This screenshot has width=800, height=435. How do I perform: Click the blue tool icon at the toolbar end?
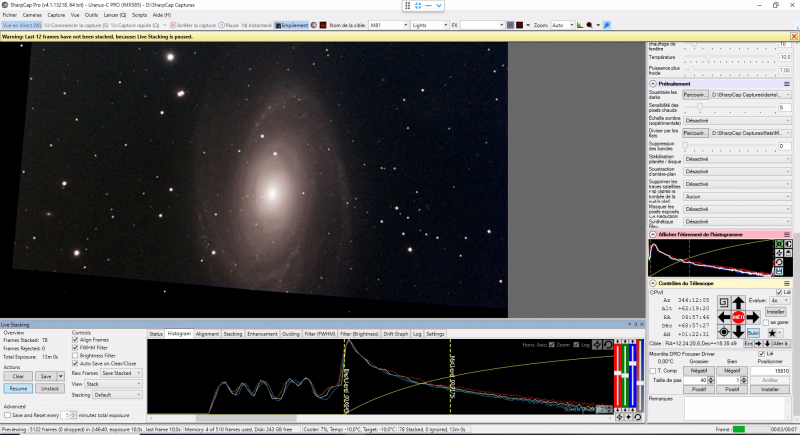[x=607, y=25]
